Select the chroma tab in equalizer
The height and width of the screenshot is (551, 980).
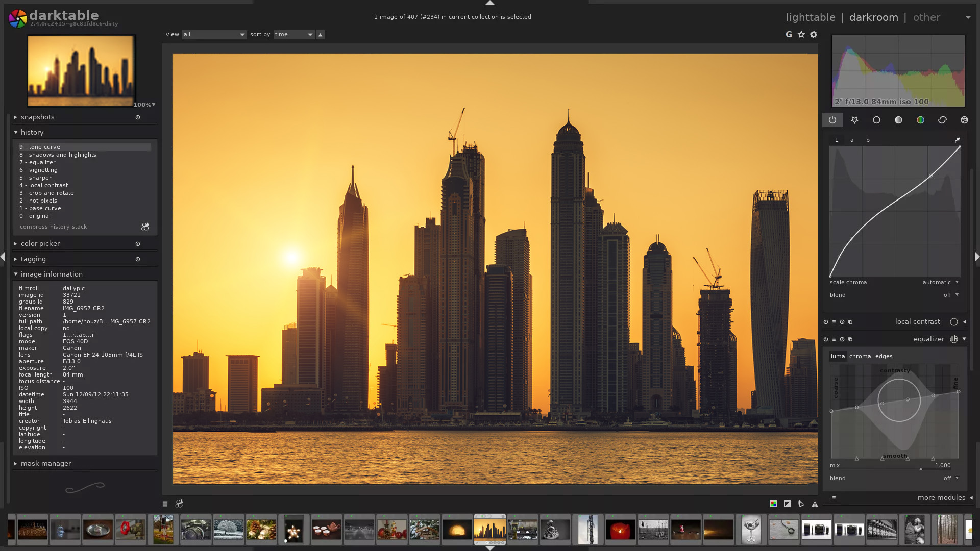(x=860, y=356)
